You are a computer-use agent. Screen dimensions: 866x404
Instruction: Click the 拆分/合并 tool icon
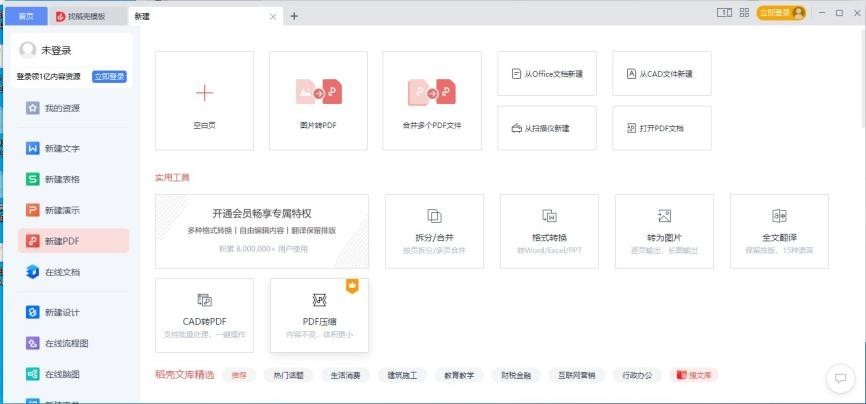[x=434, y=216]
